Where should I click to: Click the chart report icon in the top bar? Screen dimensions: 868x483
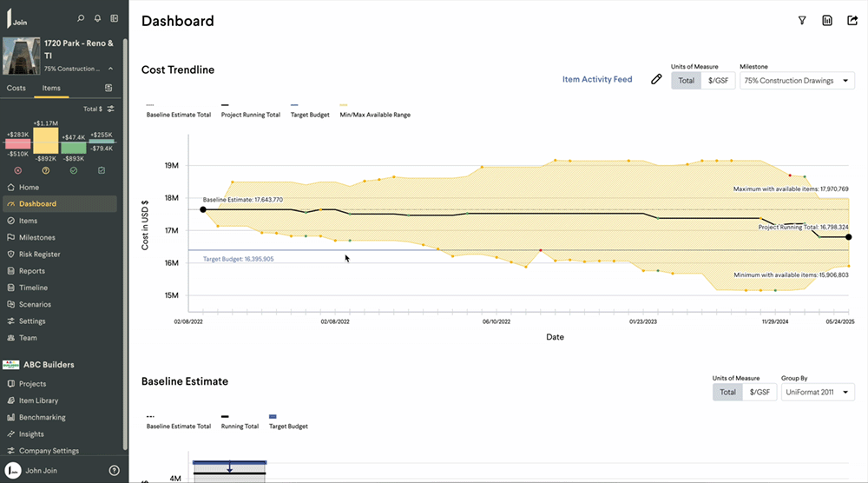click(x=827, y=21)
